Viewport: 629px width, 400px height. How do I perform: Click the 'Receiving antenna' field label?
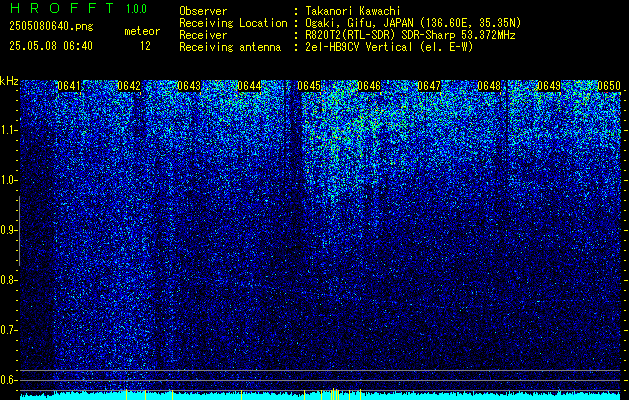(230, 47)
